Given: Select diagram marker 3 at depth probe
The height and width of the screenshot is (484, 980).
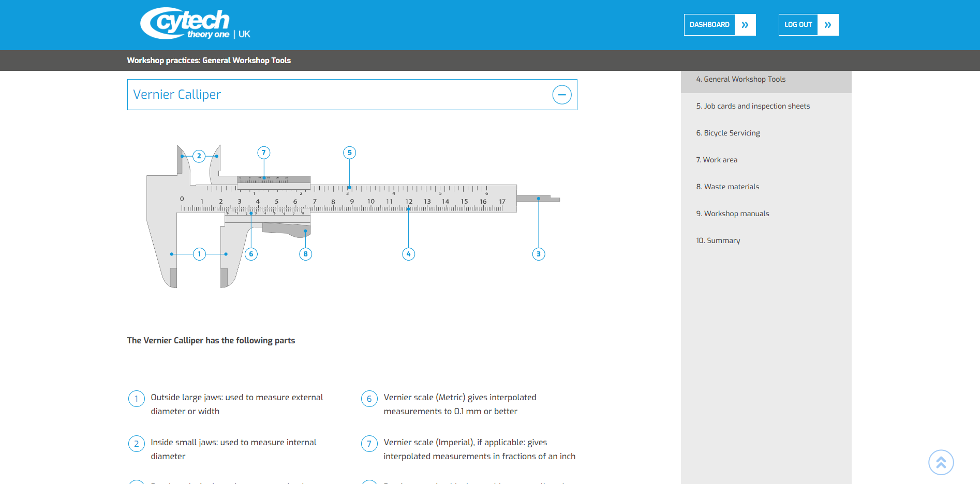Looking at the screenshot, I should click(539, 254).
